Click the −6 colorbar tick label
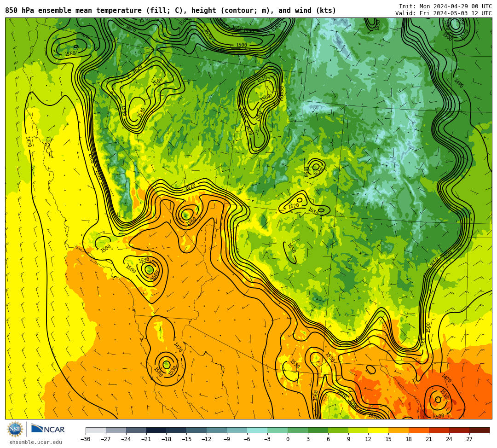This screenshot has height=448, width=497. pyautogui.click(x=247, y=439)
